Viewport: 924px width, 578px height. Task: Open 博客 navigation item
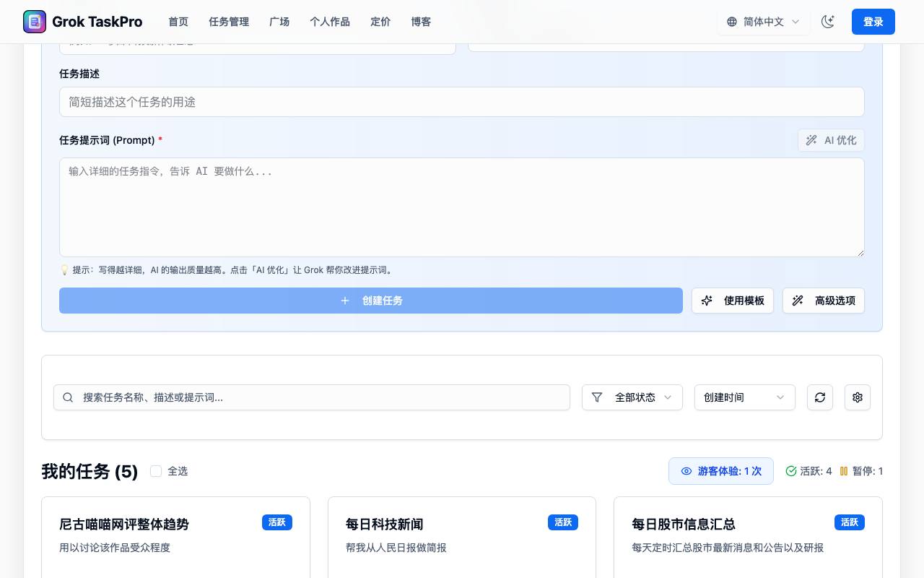[x=421, y=22]
